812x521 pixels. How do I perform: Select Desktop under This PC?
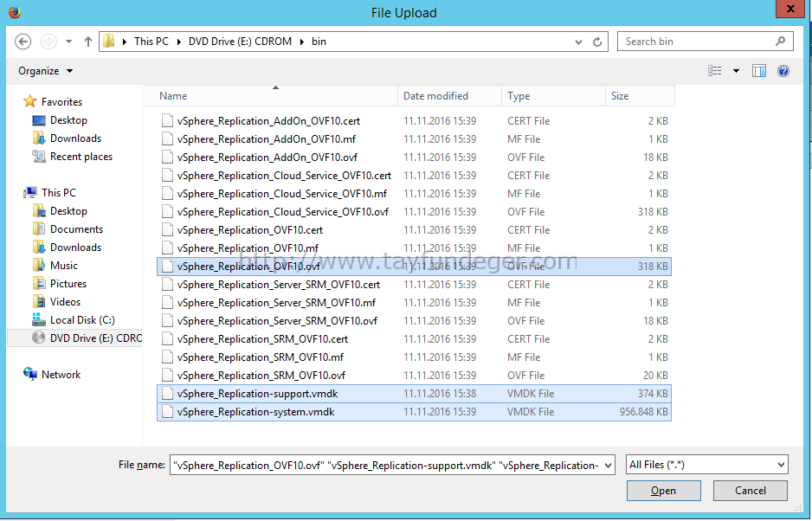[x=60, y=211]
